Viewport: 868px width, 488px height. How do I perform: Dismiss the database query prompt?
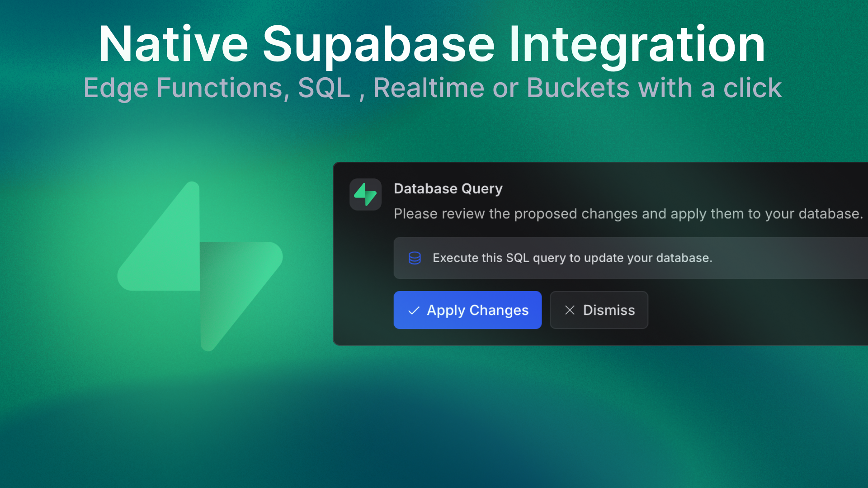click(x=599, y=310)
